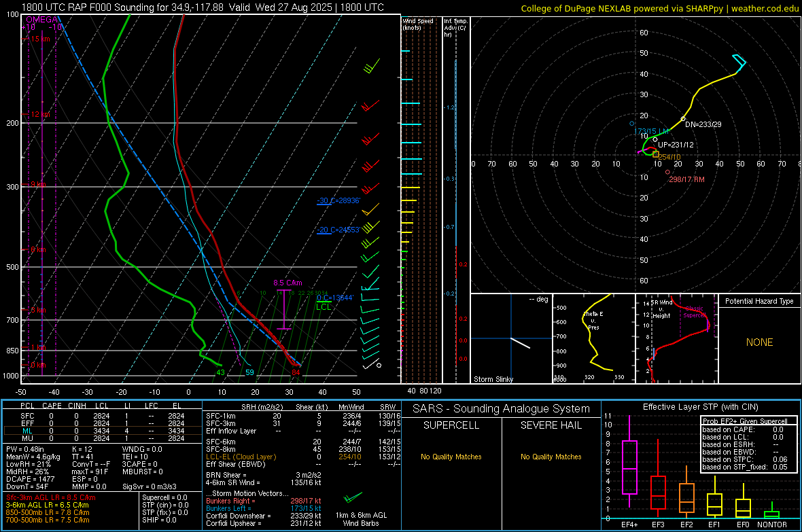Screen dimensions: 802x532
Task: Select the red "12 km" height marker
Action: [x=41, y=114]
